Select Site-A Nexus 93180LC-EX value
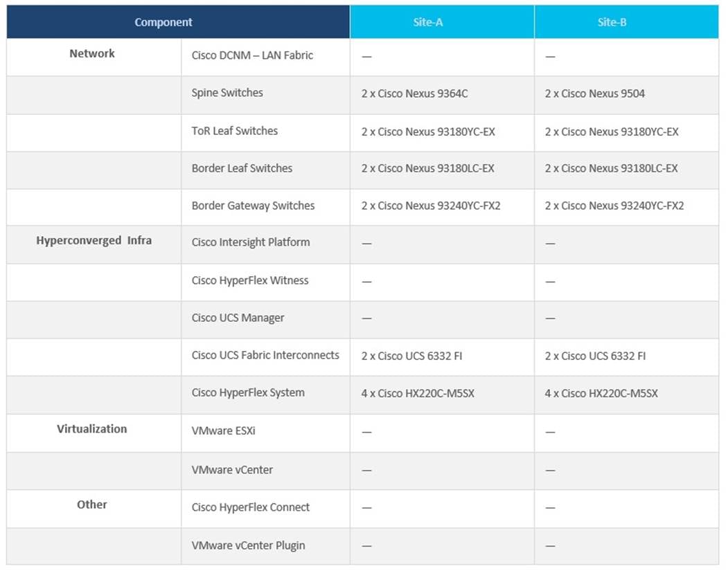 point(427,168)
